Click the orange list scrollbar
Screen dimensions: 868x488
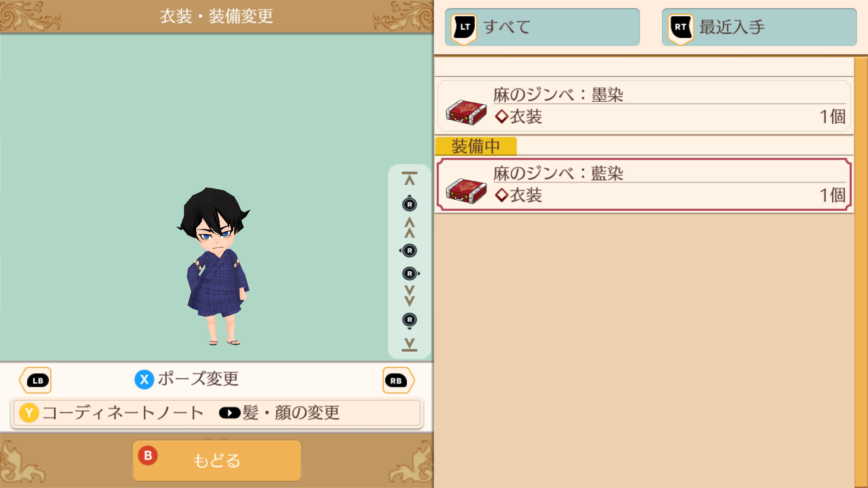pos(861,272)
